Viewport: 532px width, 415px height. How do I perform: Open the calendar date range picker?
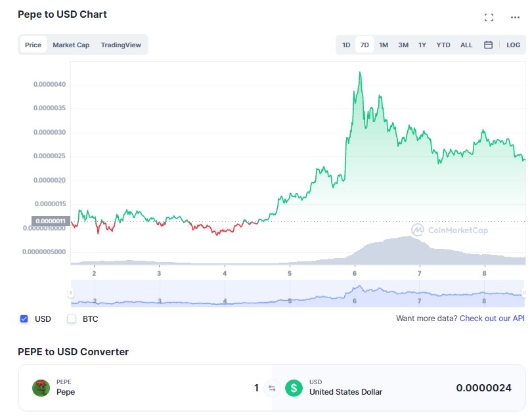[488, 45]
